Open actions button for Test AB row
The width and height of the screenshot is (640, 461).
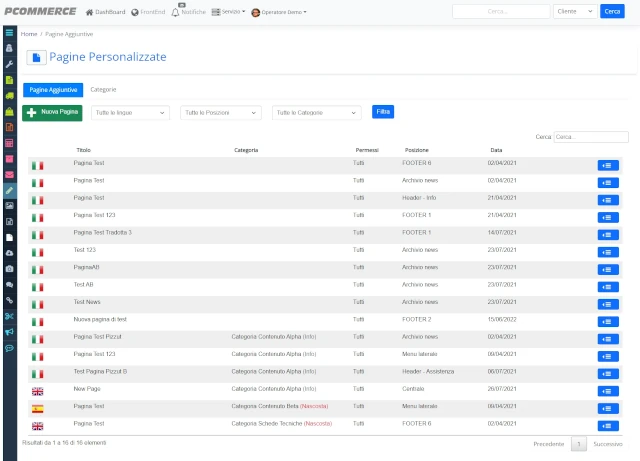[x=608, y=287]
